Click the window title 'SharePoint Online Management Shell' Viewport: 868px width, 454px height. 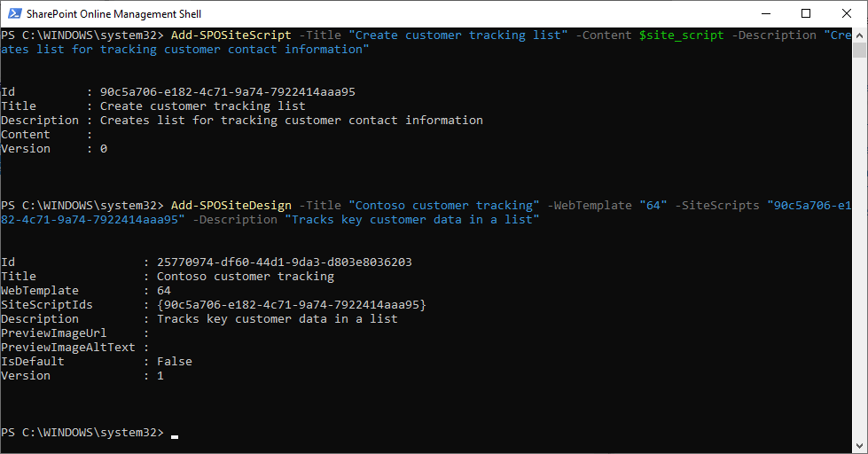(114, 14)
